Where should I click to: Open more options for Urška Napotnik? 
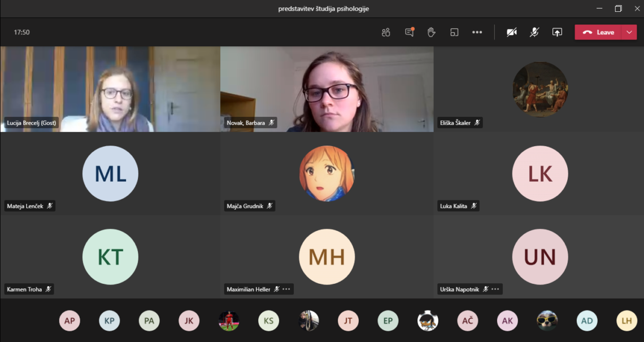click(495, 289)
